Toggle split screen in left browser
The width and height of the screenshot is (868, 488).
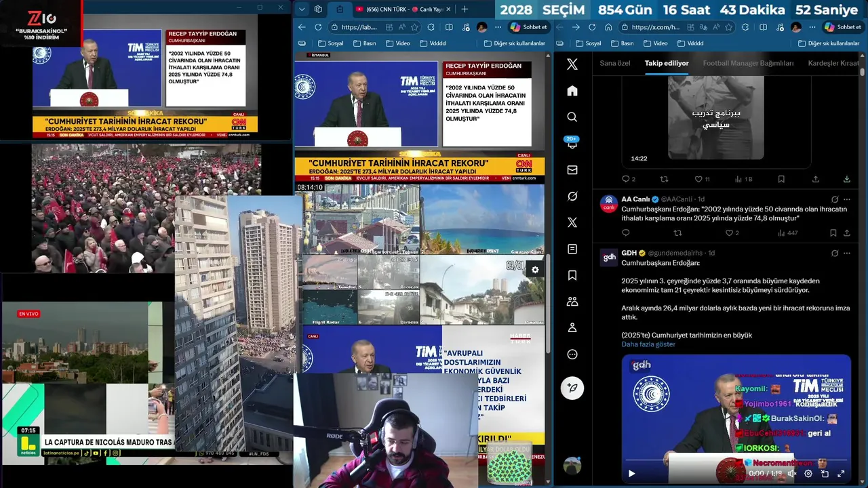(449, 27)
